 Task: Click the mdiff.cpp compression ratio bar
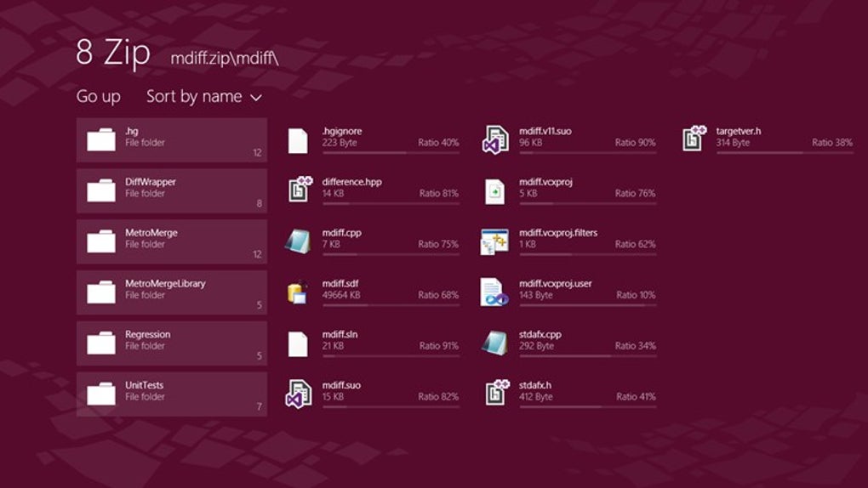point(391,254)
